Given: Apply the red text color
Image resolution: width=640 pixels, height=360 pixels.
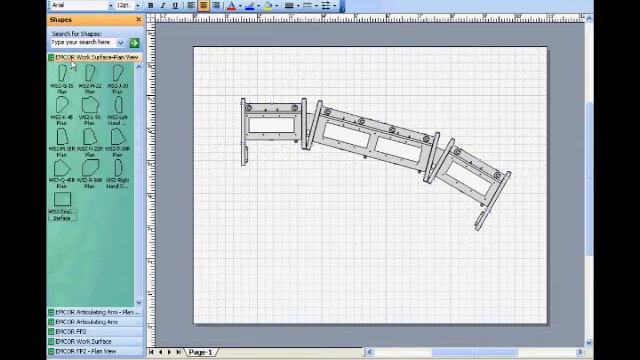Looking at the screenshot, I should coord(231,5).
